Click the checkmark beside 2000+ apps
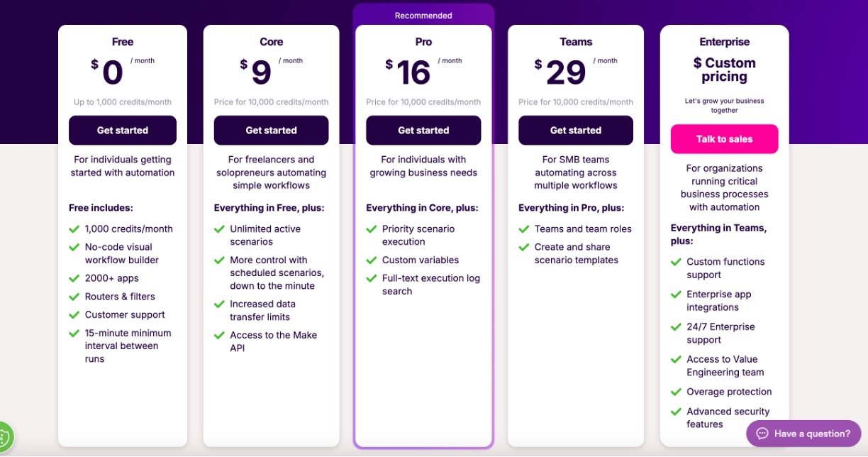This screenshot has width=868, height=457. (74, 278)
